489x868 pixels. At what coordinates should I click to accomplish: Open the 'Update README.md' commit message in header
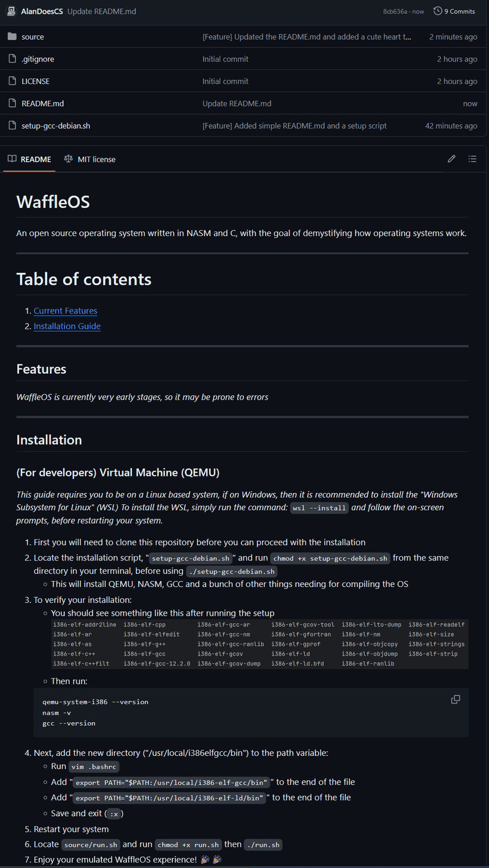(102, 11)
